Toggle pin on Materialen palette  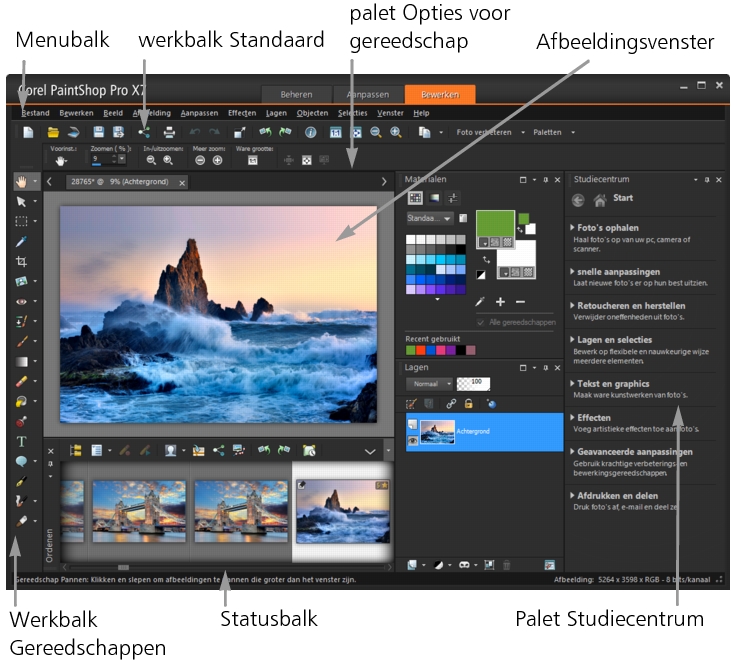pos(545,180)
